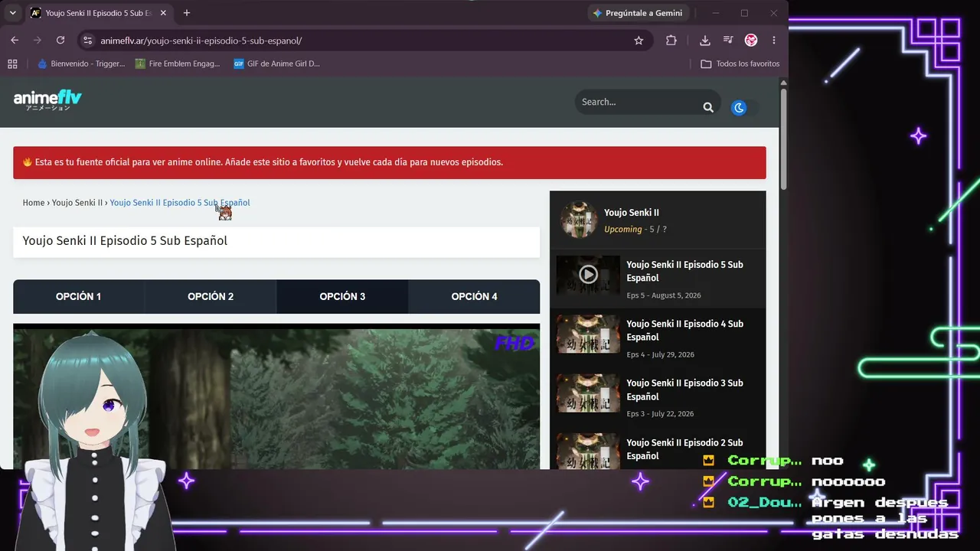Viewport: 980px width, 551px height.
Task: Open the Chrome three-dot menu
Action: (774, 41)
